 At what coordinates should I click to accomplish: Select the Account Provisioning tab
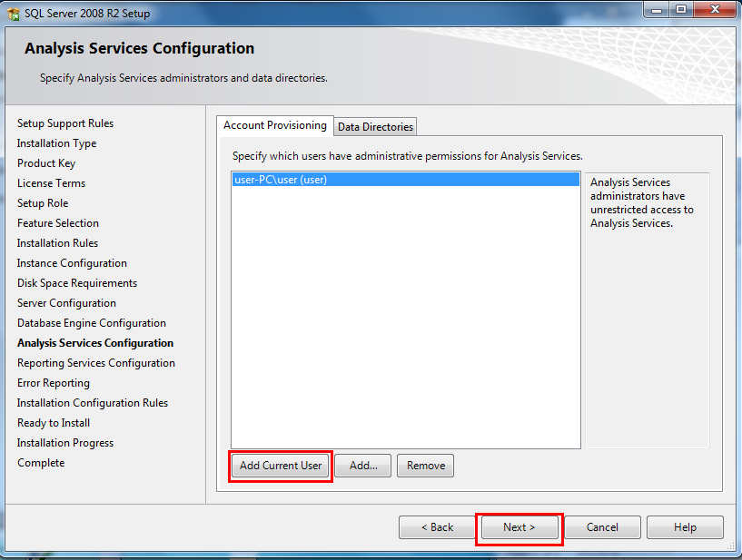pyautogui.click(x=275, y=125)
